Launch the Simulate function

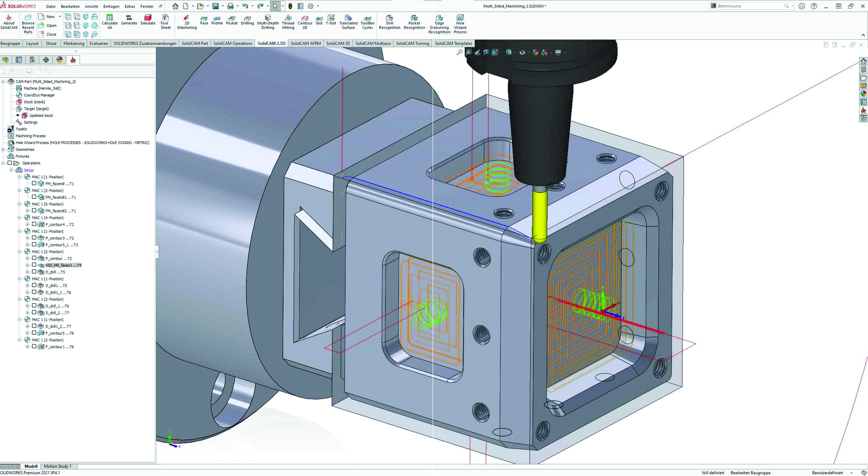(x=148, y=21)
